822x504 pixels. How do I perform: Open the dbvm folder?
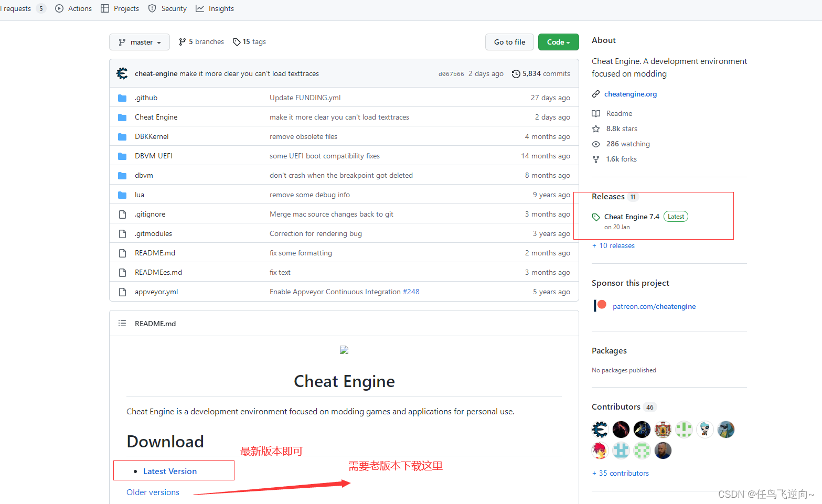coord(144,176)
